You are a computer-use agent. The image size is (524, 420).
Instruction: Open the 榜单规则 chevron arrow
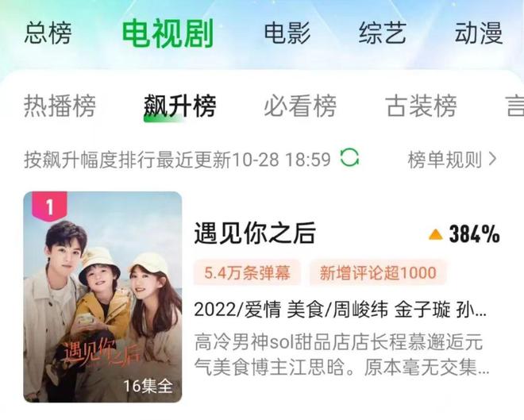pos(492,160)
